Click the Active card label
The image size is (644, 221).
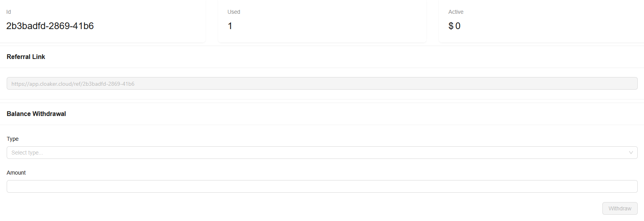(456, 12)
